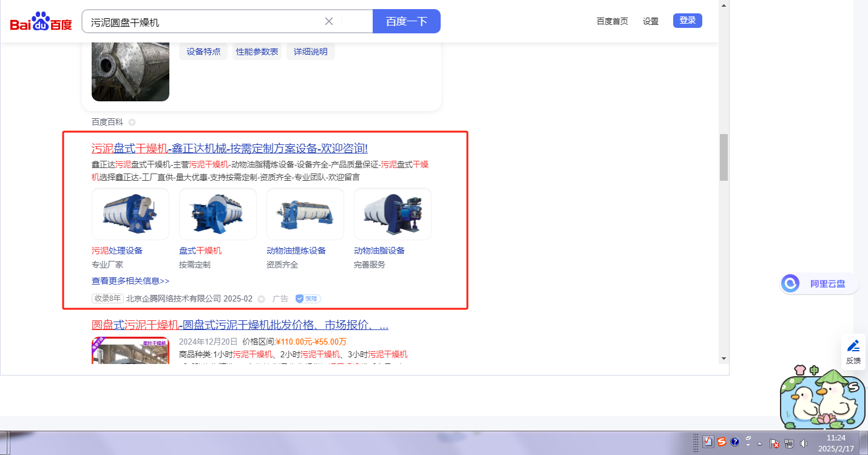The image size is (868, 455).
Task: Click the 桨叶干燥机 result thumbnail image
Action: (x=131, y=350)
